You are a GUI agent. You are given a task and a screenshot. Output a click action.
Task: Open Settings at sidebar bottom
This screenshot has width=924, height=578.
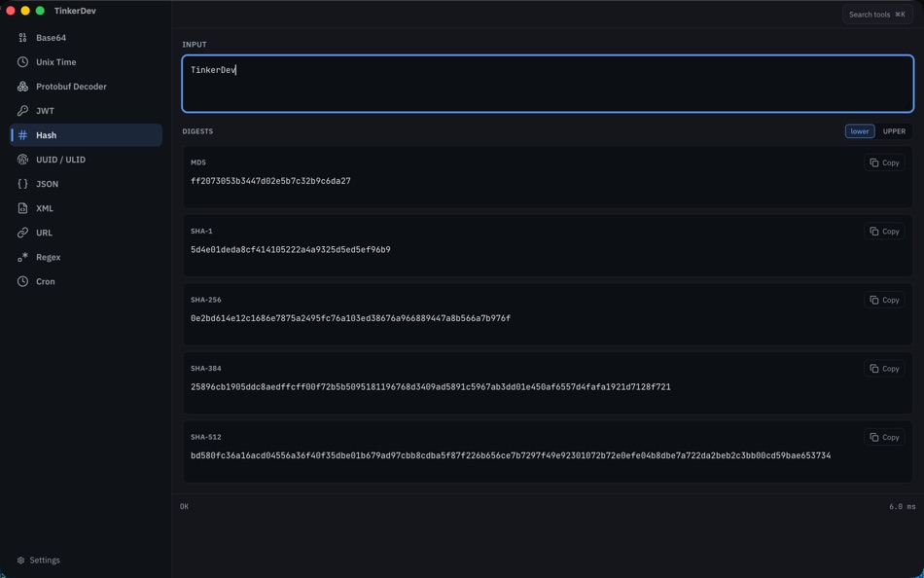pos(39,560)
